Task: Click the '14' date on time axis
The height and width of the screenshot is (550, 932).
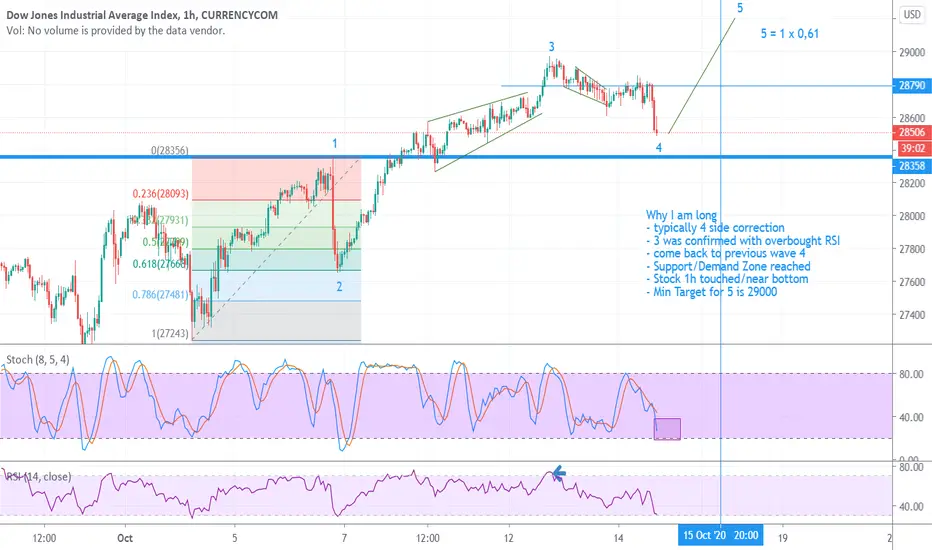Action: click(x=619, y=538)
